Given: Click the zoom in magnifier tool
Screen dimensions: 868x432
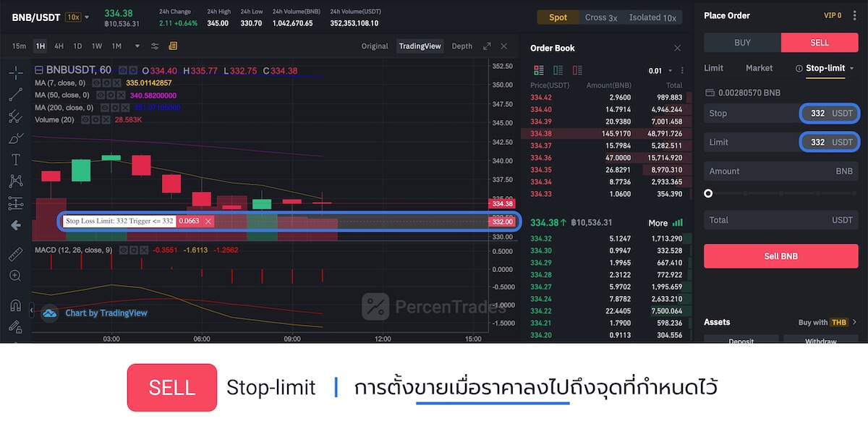Looking at the screenshot, I should pyautogui.click(x=15, y=276).
